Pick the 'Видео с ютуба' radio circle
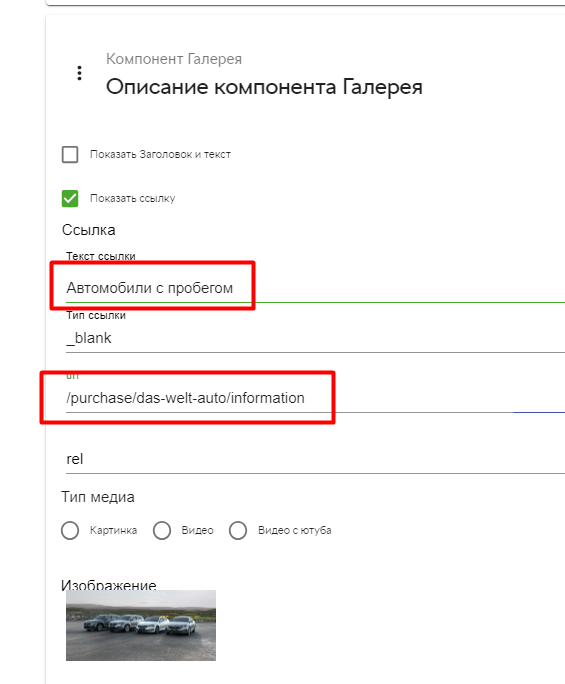 coord(238,530)
